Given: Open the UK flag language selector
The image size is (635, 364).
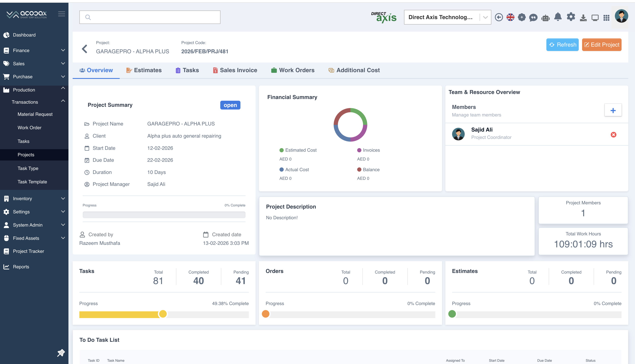Looking at the screenshot, I should point(510,17).
